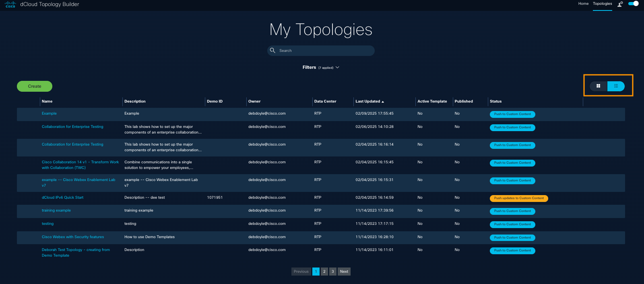The image size is (644, 284).
Task: Click the 02/04/2025 16:14:59 timestamp
Action: click(375, 198)
